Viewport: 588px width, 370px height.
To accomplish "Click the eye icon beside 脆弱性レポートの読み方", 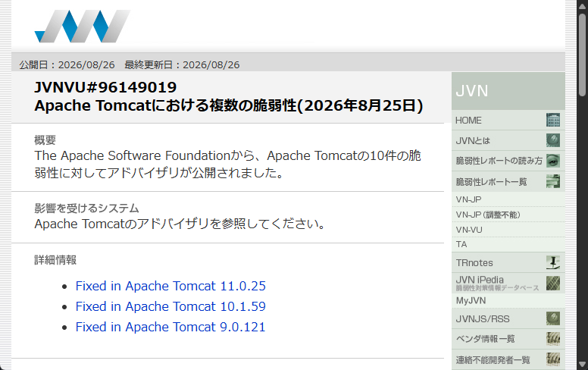I will click(x=552, y=161).
